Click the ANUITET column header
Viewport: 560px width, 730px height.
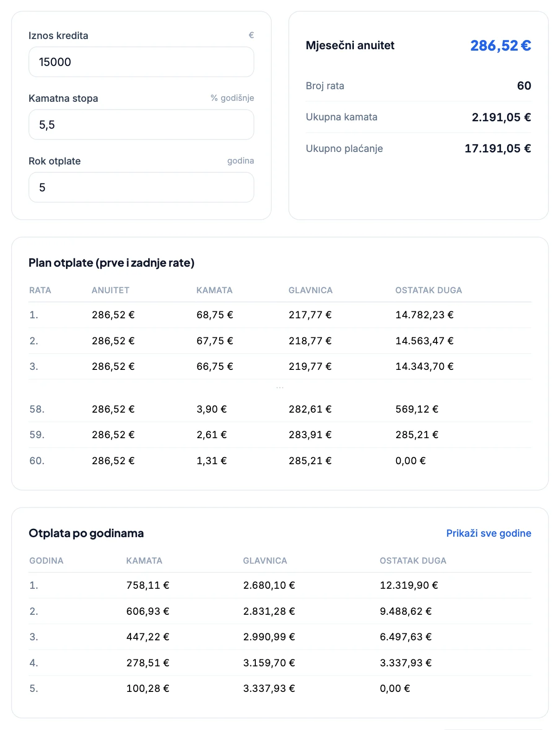[111, 290]
